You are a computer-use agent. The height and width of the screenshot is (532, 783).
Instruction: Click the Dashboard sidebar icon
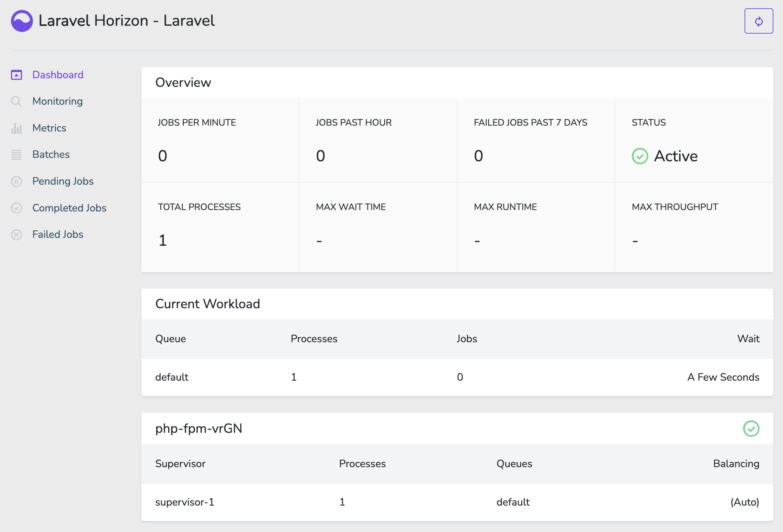tap(16, 75)
